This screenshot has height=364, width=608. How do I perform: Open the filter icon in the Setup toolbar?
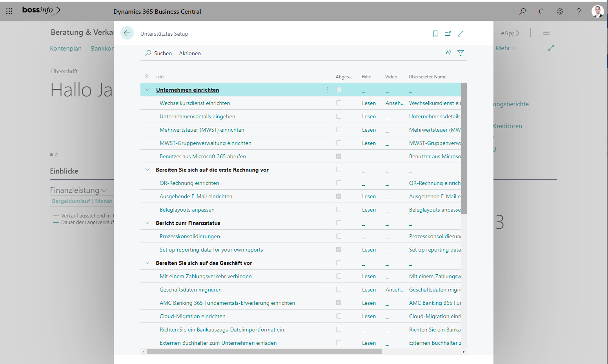click(461, 53)
